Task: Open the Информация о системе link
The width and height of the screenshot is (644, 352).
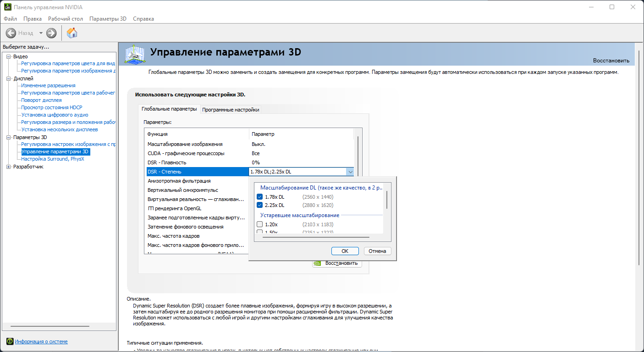Action: 41,341
